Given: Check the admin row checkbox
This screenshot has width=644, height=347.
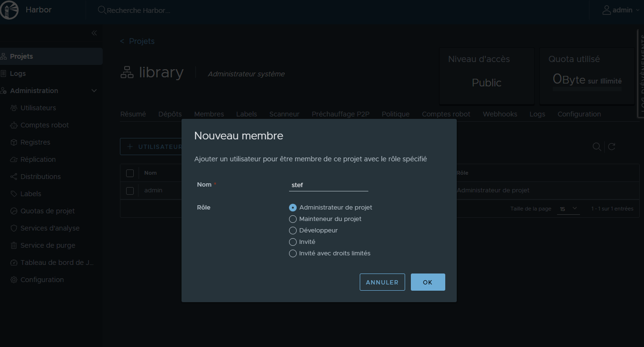Looking at the screenshot, I should point(130,190).
